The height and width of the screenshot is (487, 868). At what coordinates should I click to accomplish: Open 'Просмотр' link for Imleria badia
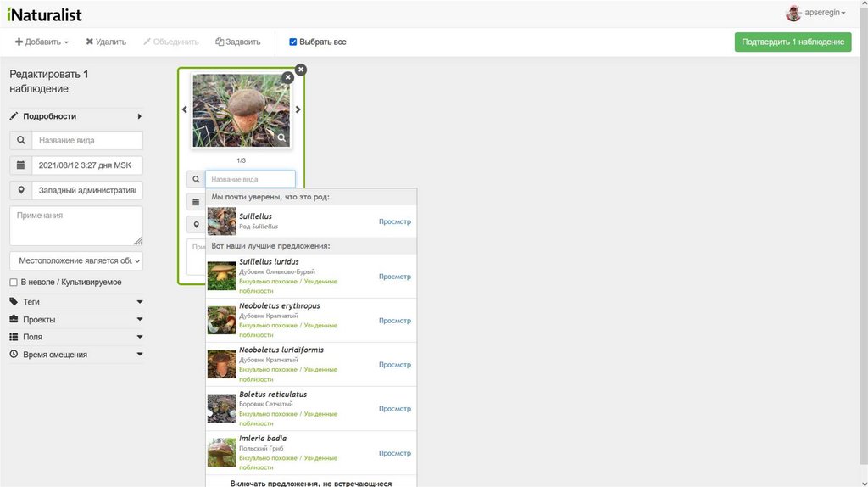click(395, 453)
